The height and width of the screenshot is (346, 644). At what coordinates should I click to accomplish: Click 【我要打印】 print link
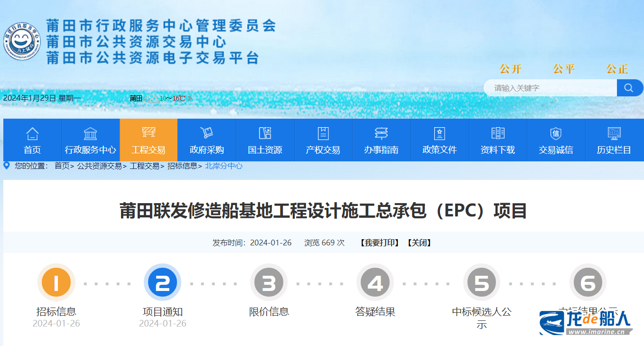pos(379,243)
